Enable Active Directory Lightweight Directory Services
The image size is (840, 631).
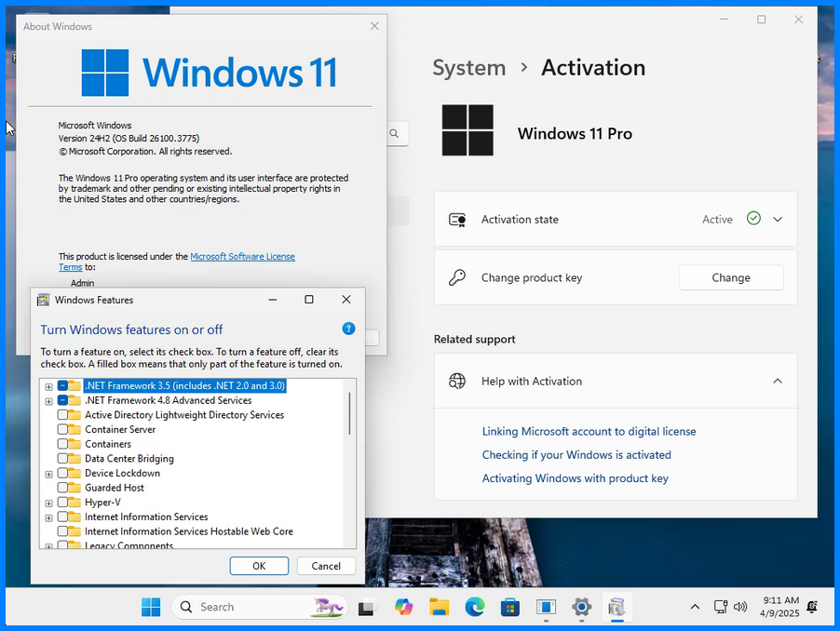[x=62, y=414]
